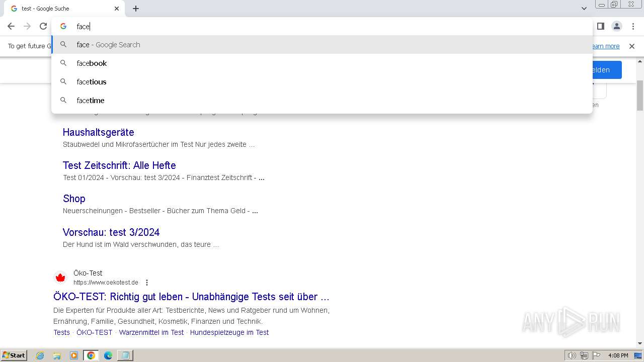Click the Google icon in address bar
The height and width of the screenshot is (362, 644).
click(63, 26)
